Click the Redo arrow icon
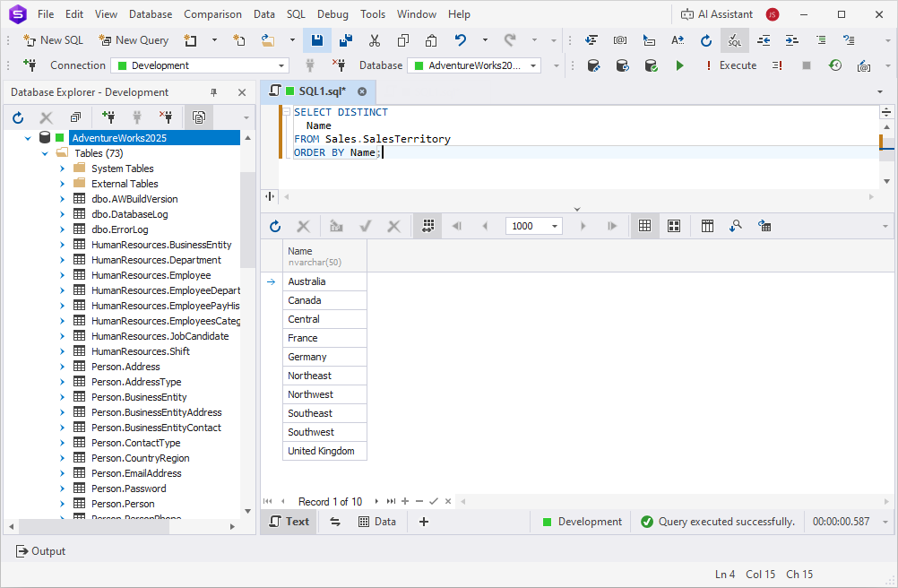Screen dimensions: 898x588 [x=510, y=40]
